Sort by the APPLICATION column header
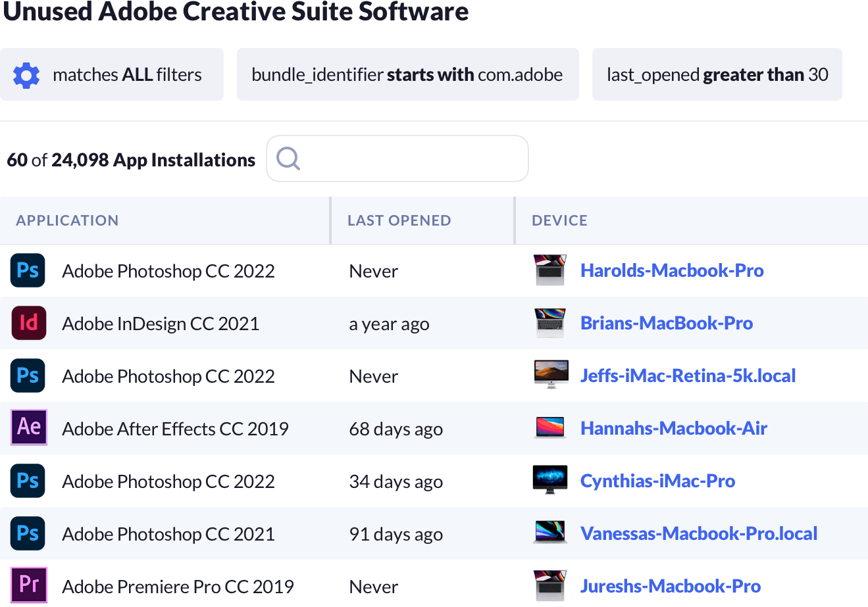Screen dimensions: 868x607 67,221
